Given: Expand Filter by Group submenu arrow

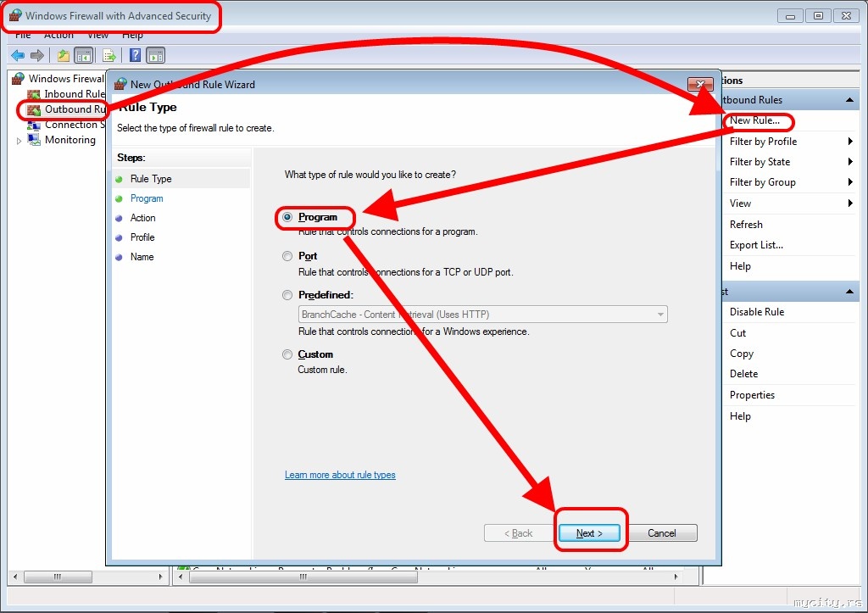Looking at the screenshot, I should (x=850, y=182).
